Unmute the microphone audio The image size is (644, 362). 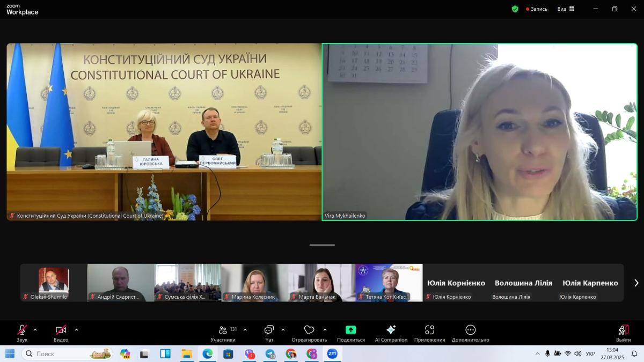coord(22,333)
